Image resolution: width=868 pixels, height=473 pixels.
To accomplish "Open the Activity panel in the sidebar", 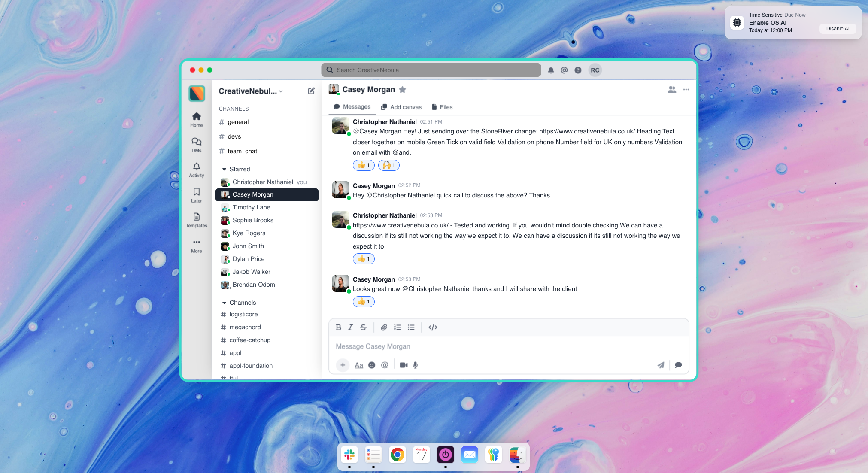I will pos(196,170).
